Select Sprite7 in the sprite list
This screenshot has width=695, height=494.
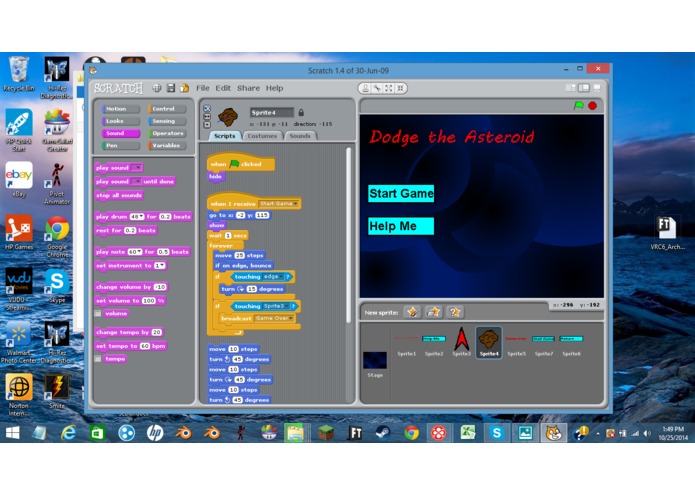click(x=544, y=344)
